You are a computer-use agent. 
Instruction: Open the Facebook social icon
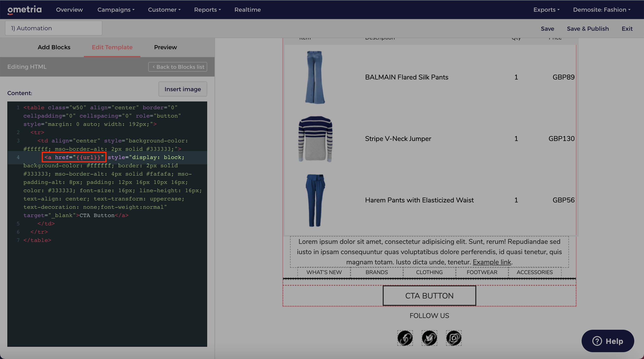coord(405,338)
